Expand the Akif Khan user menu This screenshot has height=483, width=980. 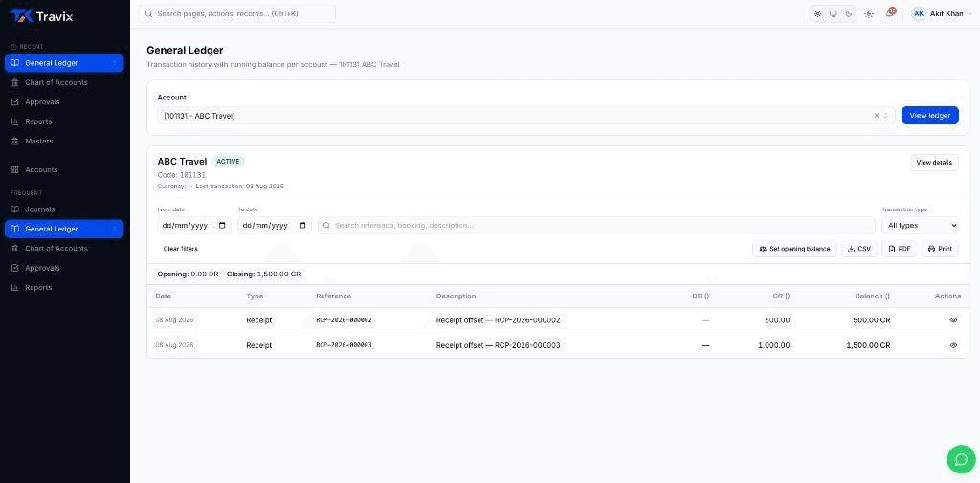tap(943, 13)
